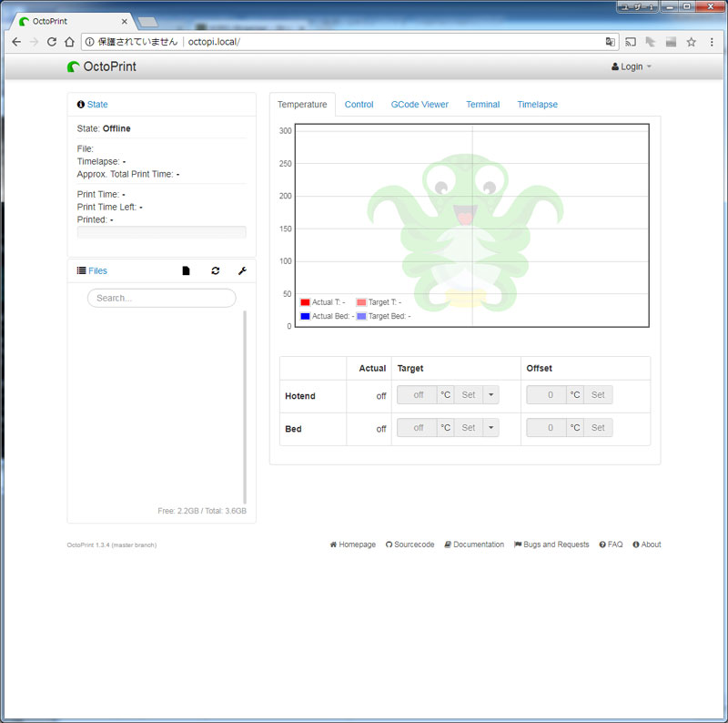Close the OctoPrint browser tab

point(125,21)
